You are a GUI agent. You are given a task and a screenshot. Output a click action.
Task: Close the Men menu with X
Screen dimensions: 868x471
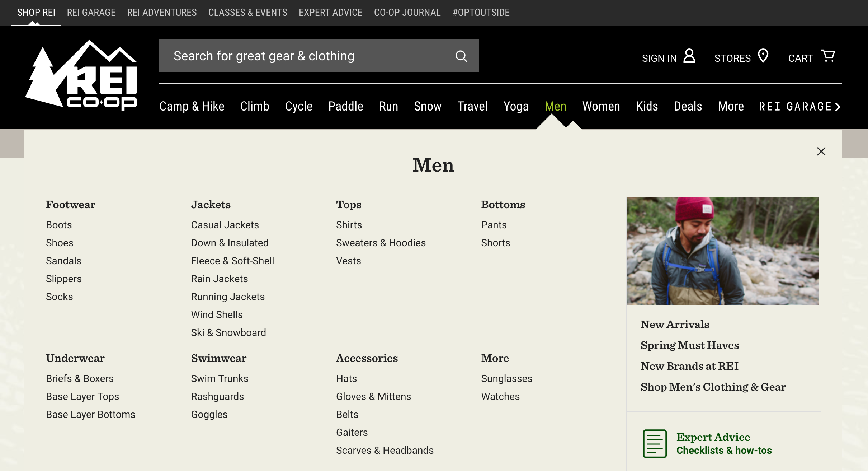click(821, 151)
